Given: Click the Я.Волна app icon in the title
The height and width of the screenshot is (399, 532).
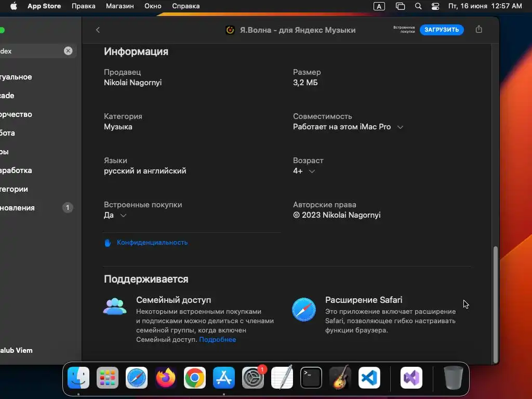Looking at the screenshot, I should click(230, 30).
